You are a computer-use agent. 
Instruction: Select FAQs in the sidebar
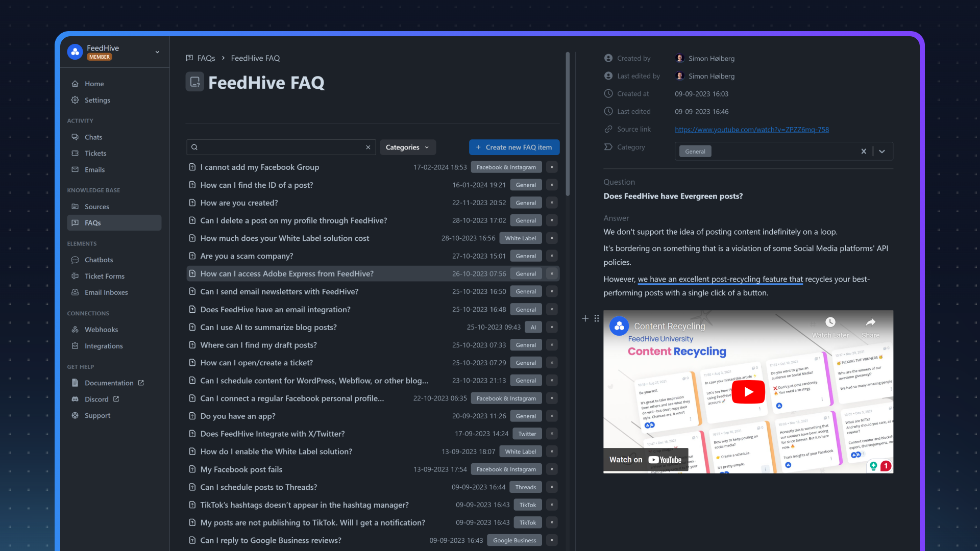[x=114, y=223]
